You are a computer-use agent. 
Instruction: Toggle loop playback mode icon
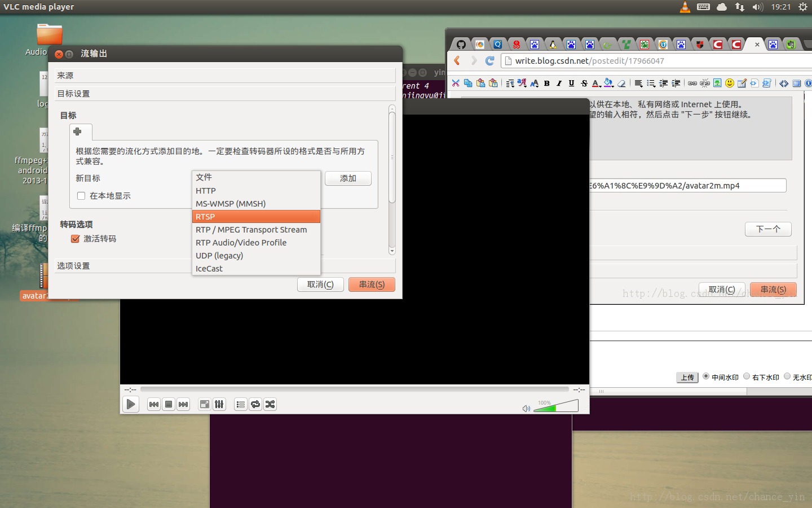pyautogui.click(x=255, y=404)
